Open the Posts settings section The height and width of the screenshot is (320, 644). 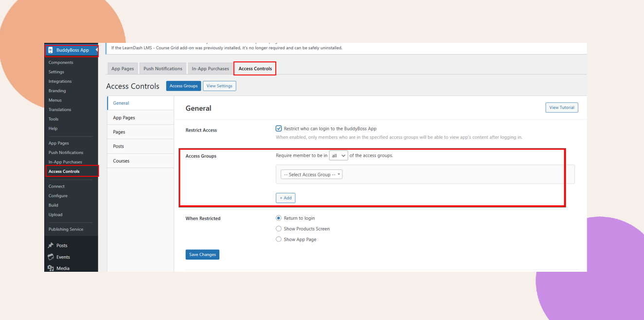coord(141,146)
